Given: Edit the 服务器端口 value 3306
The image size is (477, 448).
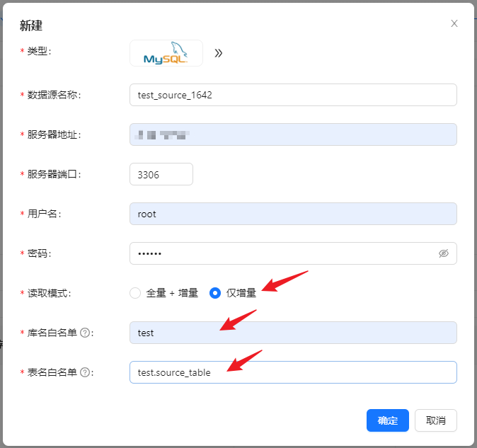Looking at the screenshot, I should coord(161,174).
